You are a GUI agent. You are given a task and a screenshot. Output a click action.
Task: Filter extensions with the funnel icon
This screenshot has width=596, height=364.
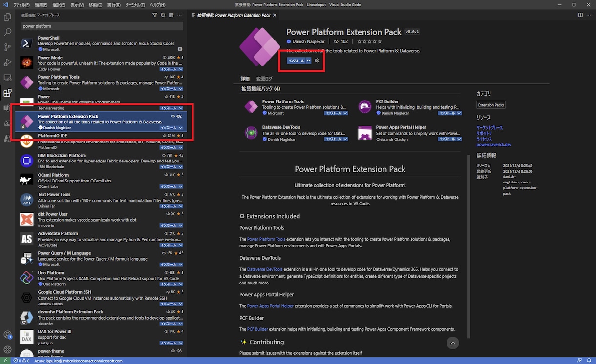(155, 15)
